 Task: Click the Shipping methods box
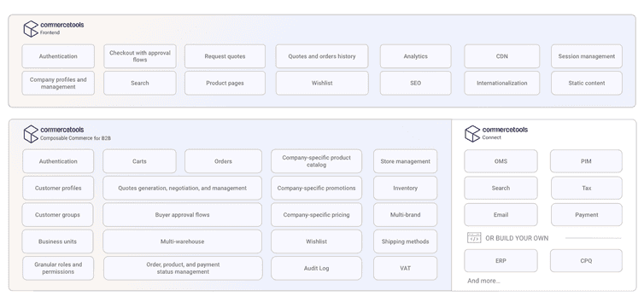click(405, 241)
